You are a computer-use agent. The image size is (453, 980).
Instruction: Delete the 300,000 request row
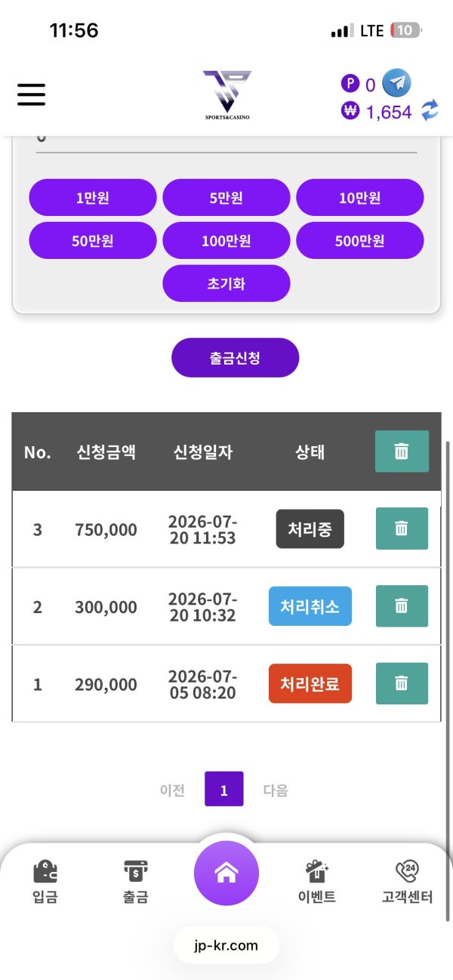coord(402,606)
